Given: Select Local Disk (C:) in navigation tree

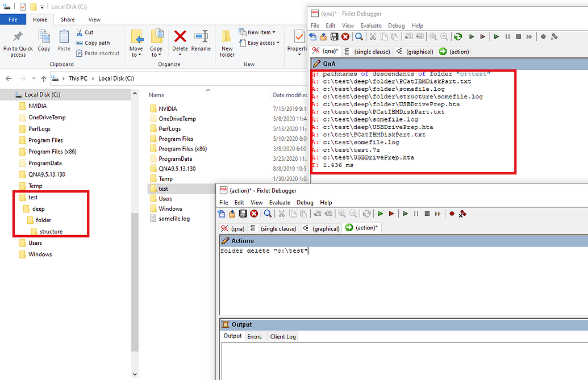Looking at the screenshot, I should [x=42, y=94].
